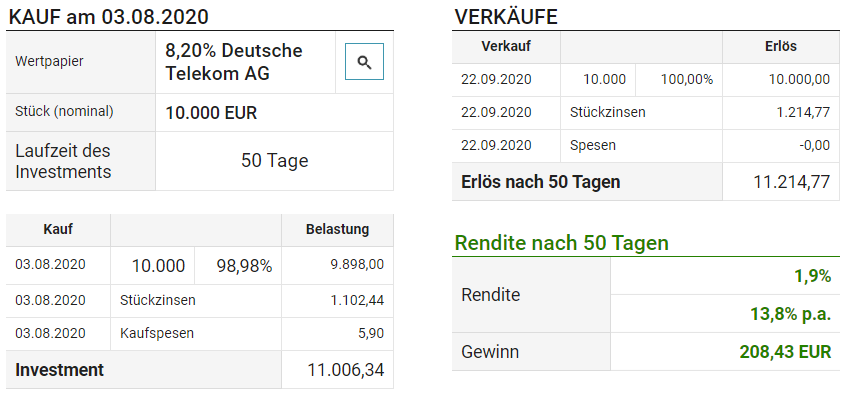This screenshot has width=852, height=395.
Task: Click the 100,00% sale price cell
Action: coord(679,80)
